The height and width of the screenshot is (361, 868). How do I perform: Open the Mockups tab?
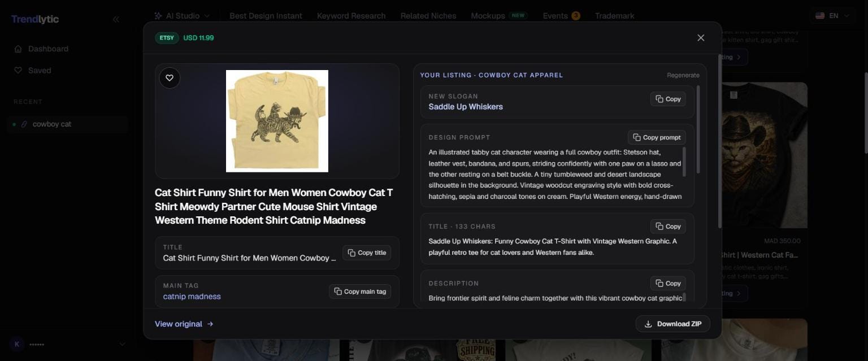pyautogui.click(x=488, y=16)
